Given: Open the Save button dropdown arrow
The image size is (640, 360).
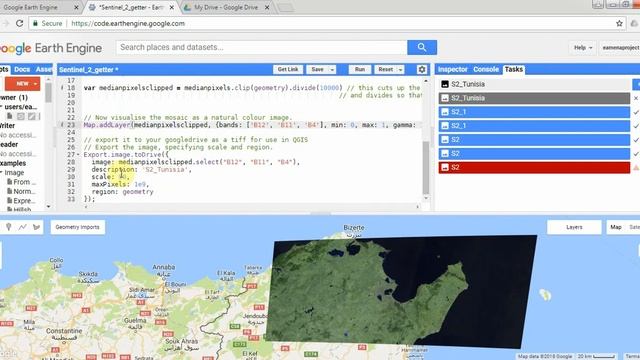Looking at the screenshot, I should tap(332, 70).
